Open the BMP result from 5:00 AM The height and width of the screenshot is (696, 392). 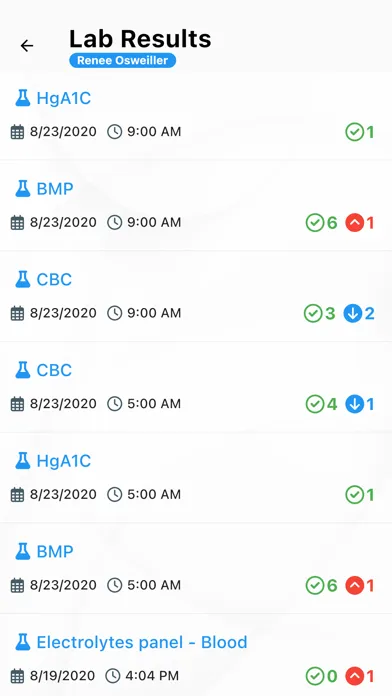[x=196, y=568]
